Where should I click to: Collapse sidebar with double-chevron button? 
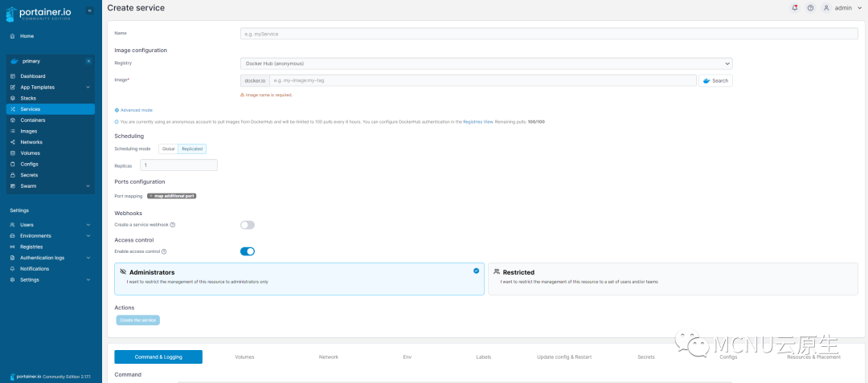[x=90, y=10]
